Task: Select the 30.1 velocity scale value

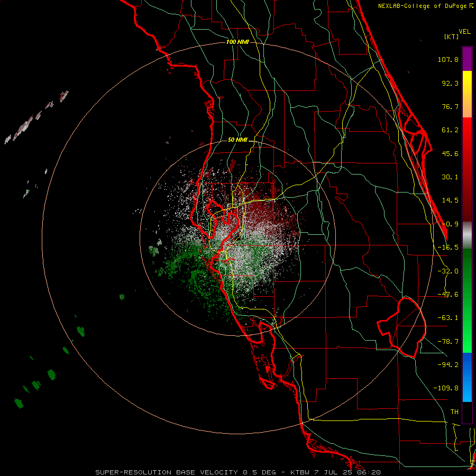Action: [x=450, y=177]
